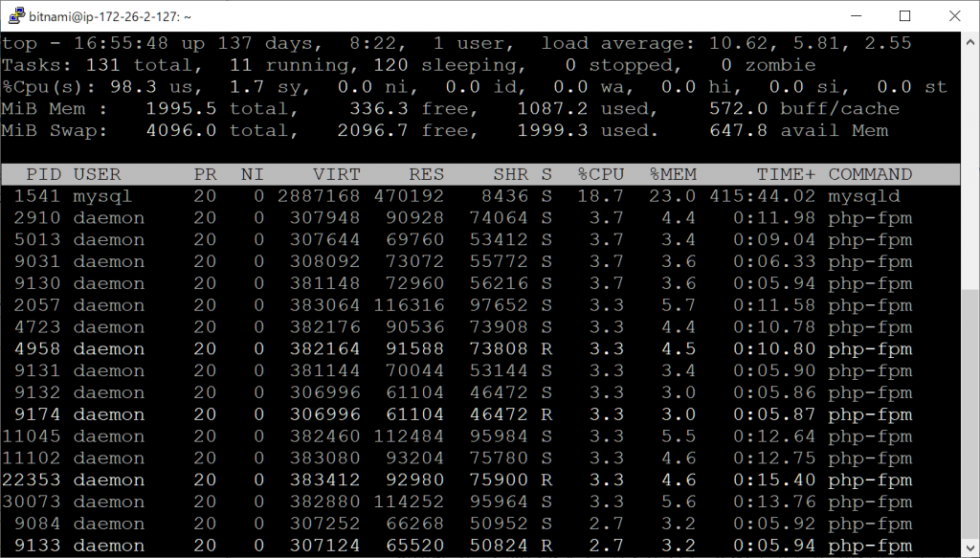Click the VIRT column header
Screen dimensions: 980x558
336,174
